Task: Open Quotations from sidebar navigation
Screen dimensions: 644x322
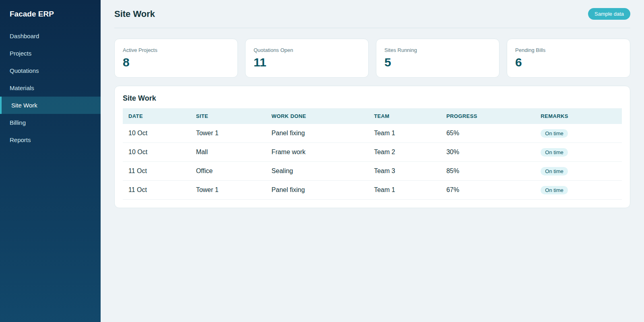Action: [50, 71]
